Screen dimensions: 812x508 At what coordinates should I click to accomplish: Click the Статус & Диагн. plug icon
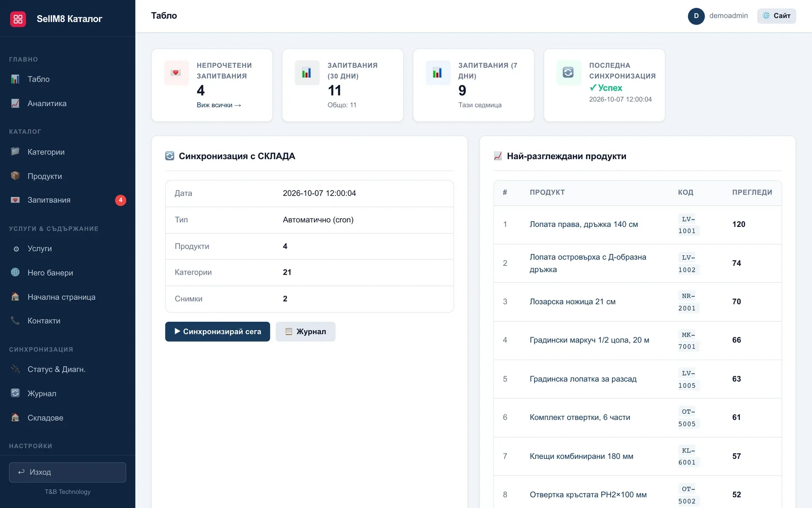(15, 369)
